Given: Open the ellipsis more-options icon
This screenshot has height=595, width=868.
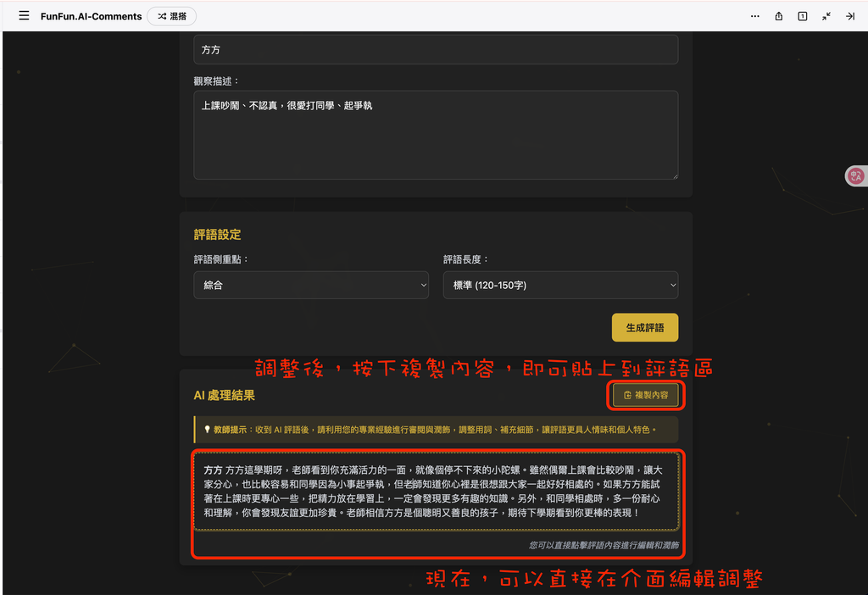Looking at the screenshot, I should (754, 15).
